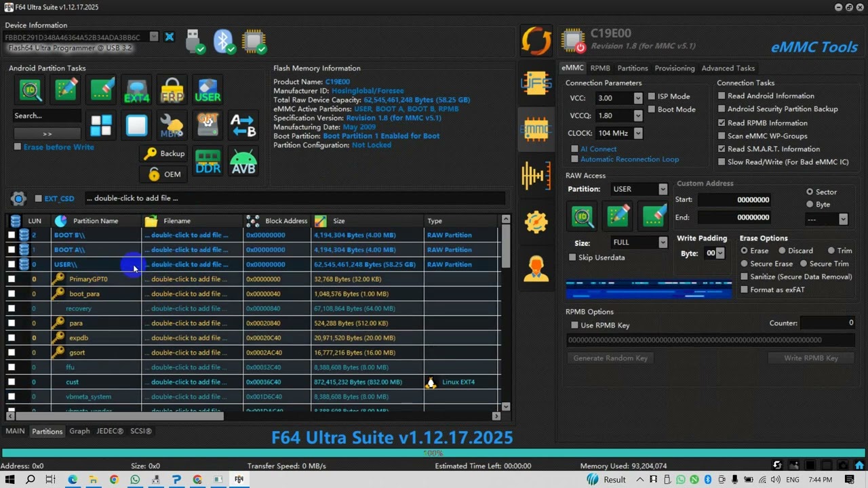868x488 pixels.
Task: Click the Custom Address Start field
Action: point(734,200)
